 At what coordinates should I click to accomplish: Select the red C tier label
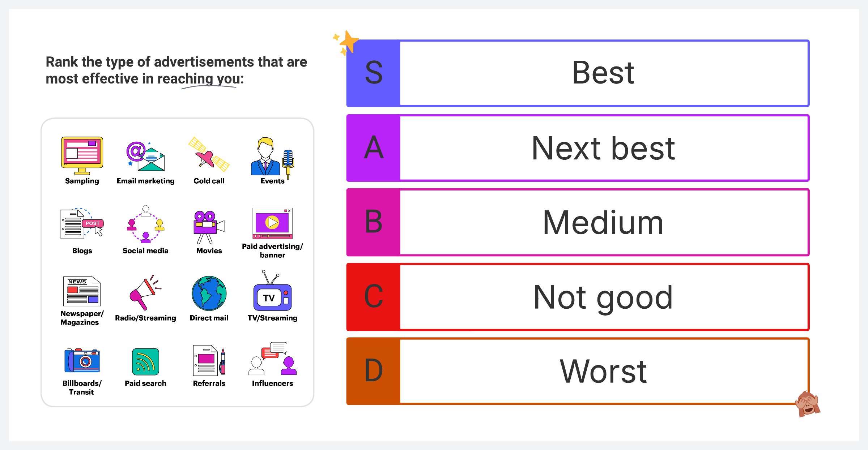373,297
